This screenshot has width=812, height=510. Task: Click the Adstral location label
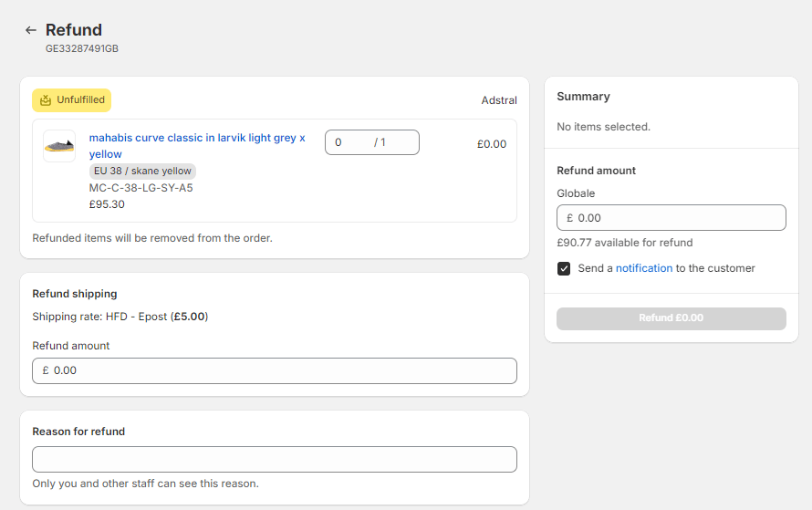[499, 100]
